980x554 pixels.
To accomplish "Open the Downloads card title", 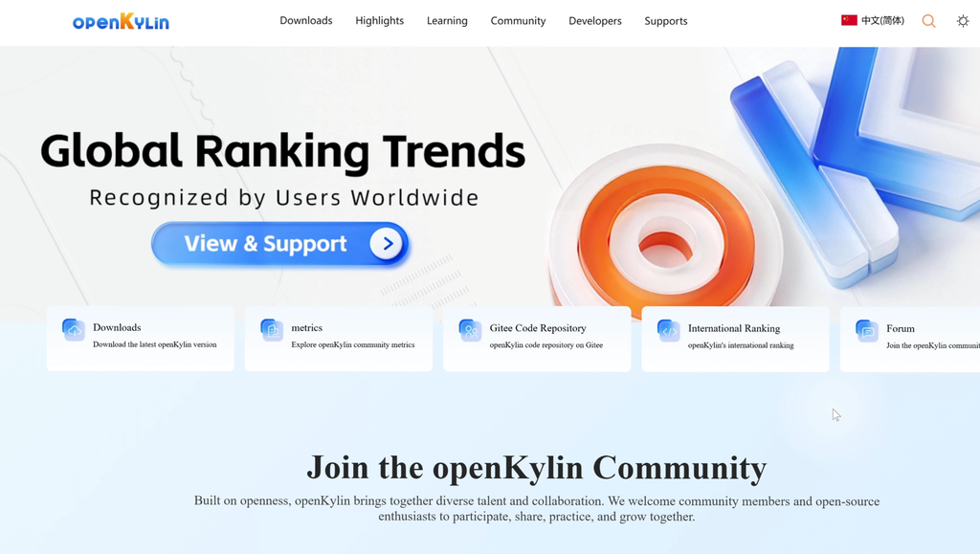I will pos(117,327).
